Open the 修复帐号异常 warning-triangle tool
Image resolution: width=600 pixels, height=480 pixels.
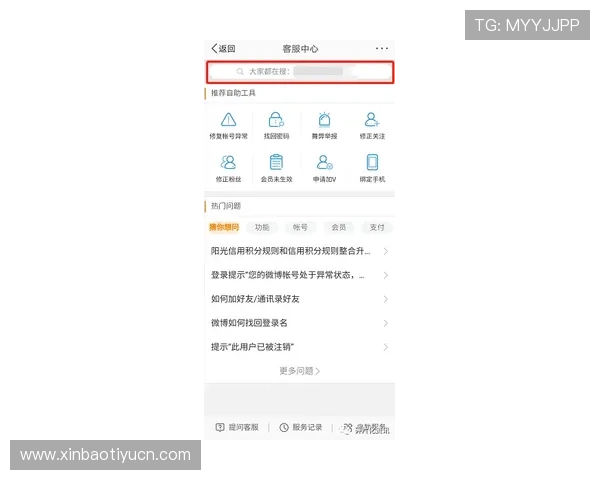228,126
